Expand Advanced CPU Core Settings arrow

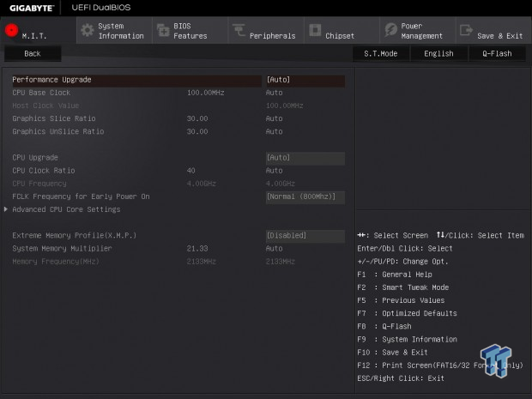(x=6, y=209)
